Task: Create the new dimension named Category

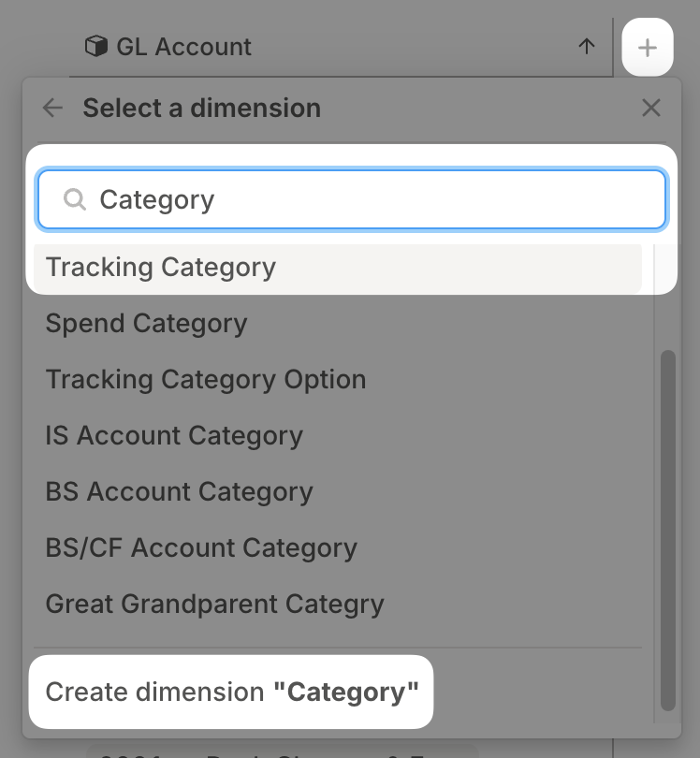Action: [x=230, y=692]
